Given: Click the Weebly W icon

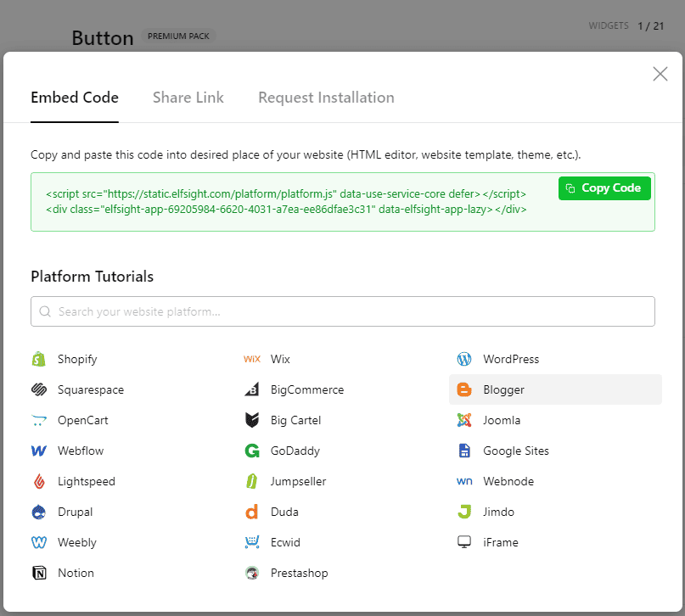Looking at the screenshot, I should coord(39,542).
